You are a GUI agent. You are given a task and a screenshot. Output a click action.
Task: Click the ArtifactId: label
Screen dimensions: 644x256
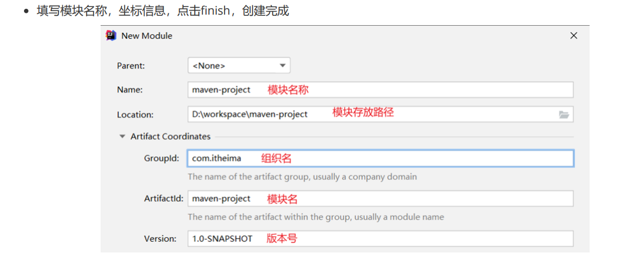[x=163, y=199]
